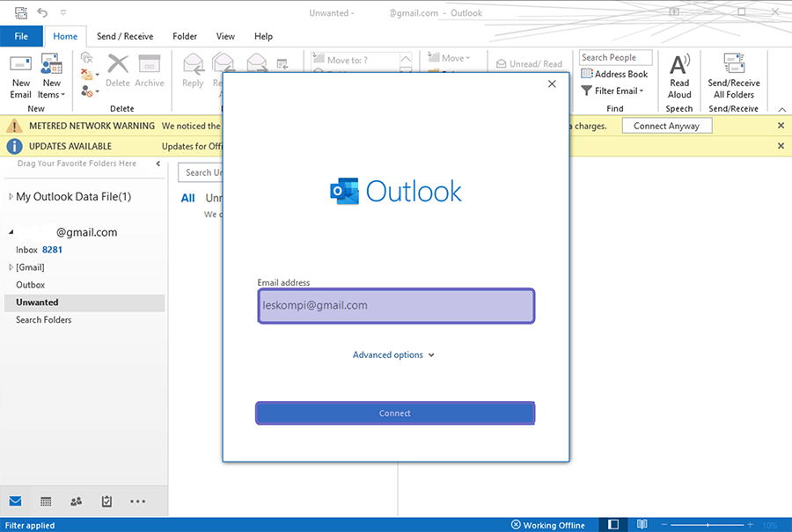Open the View tab

tap(225, 36)
